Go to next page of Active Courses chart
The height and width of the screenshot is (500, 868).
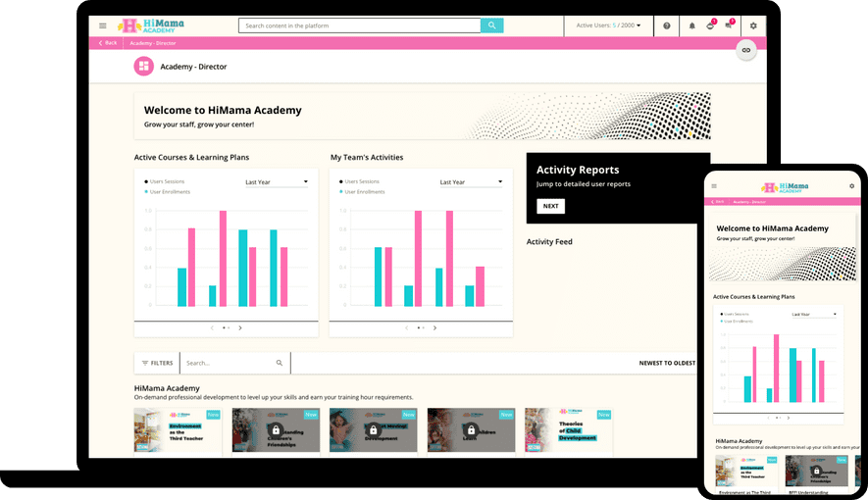tap(240, 327)
